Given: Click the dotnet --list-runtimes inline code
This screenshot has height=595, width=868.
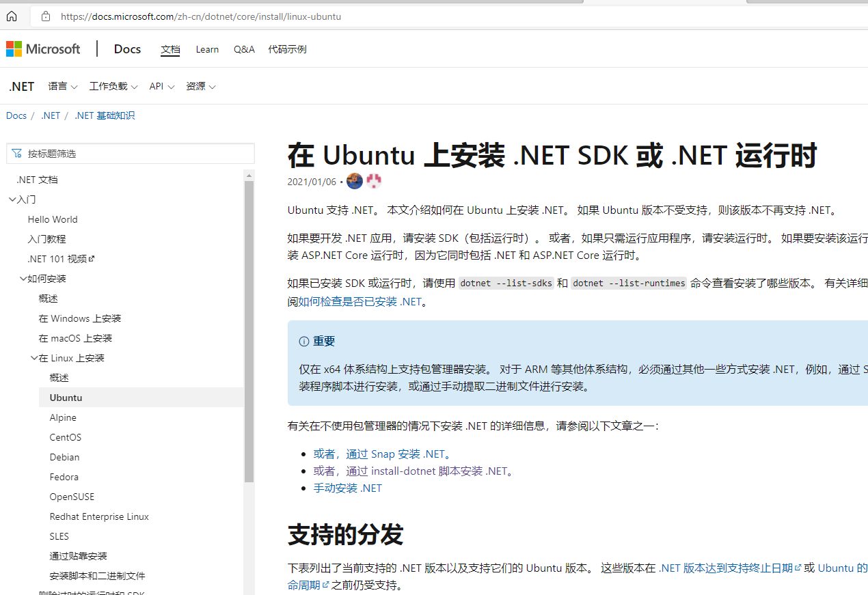Looking at the screenshot, I should (629, 283).
